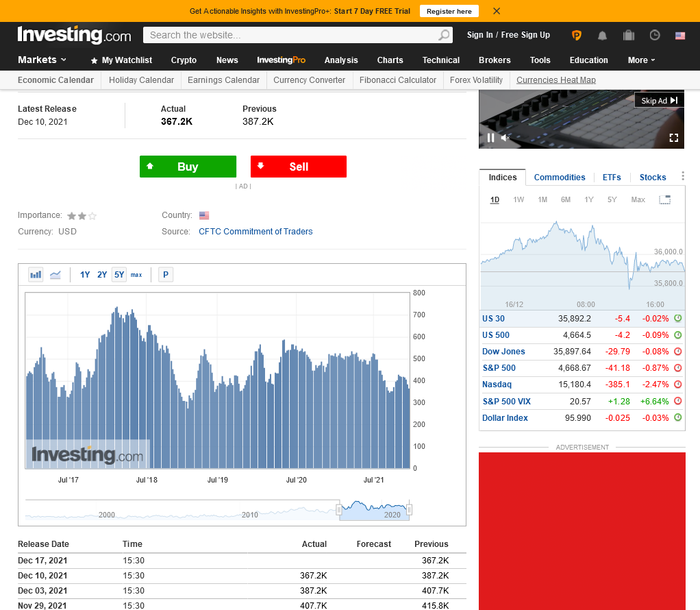Screen dimensions: 700x610
Task: Open Nasdaq index quote
Action: point(497,385)
